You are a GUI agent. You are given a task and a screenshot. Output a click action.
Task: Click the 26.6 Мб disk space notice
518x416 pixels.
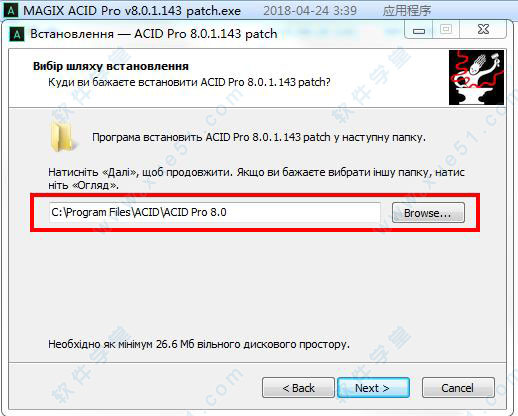point(199,344)
